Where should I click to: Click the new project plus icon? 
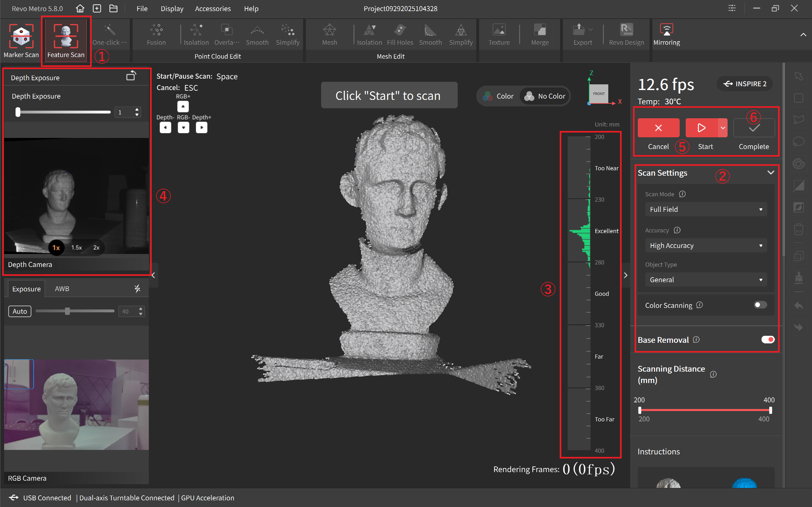[97, 8]
